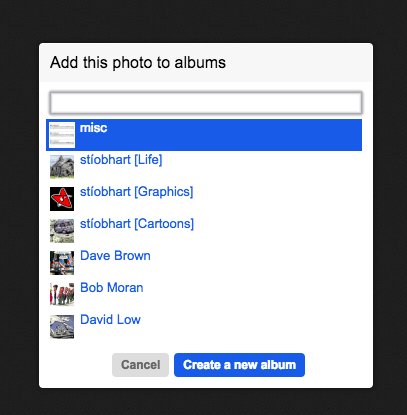Choose the Bob Moran album link
Image resolution: width=407 pixels, height=415 pixels.
(x=112, y=288)
